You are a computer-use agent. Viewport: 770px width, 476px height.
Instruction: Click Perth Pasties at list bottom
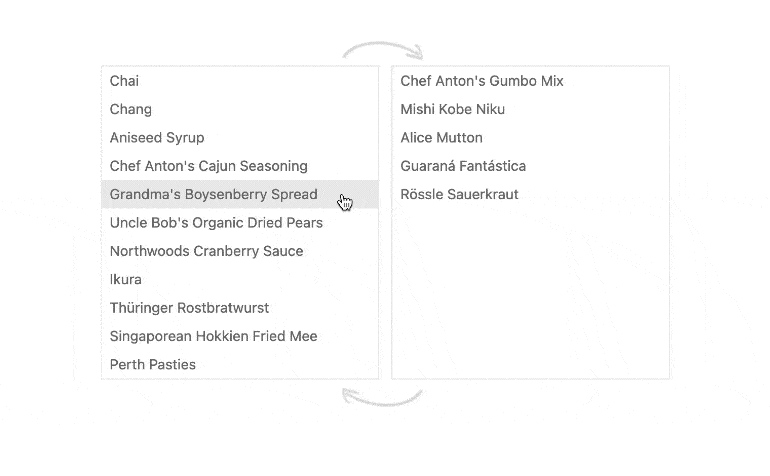tap(153, 365)
